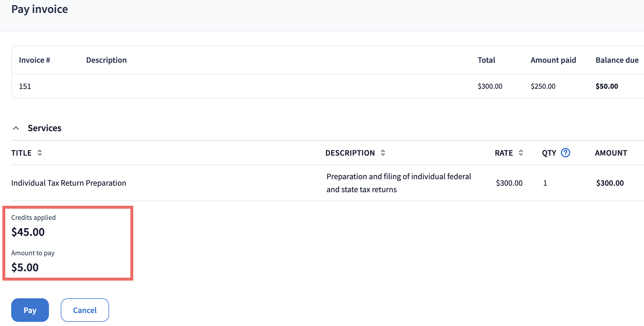
Task: Click the invoice Total $300.00 cell
Action: [490, 86]
